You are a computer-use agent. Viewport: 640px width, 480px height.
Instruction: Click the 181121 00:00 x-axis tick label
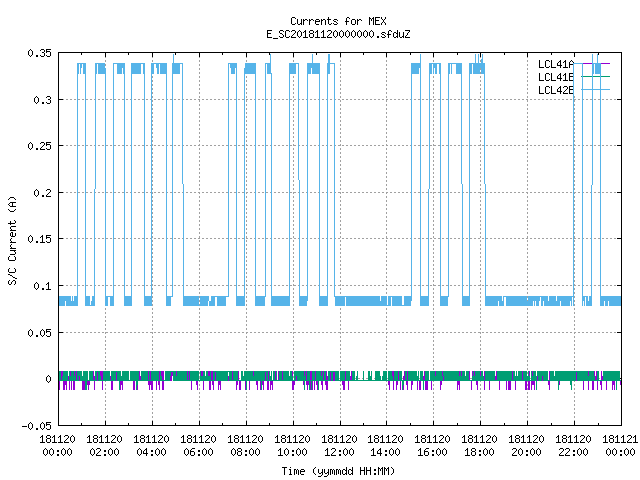coord(620,446)
